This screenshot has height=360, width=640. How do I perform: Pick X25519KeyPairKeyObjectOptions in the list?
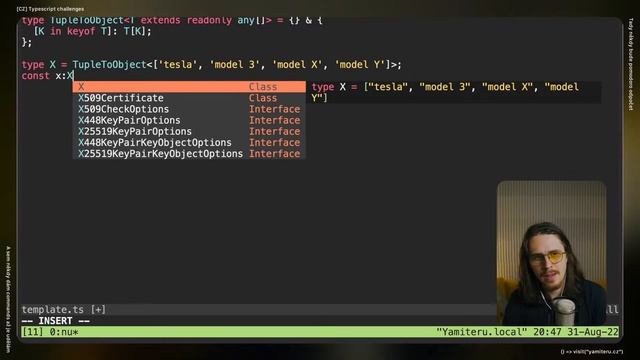click(x=189, y=153)
